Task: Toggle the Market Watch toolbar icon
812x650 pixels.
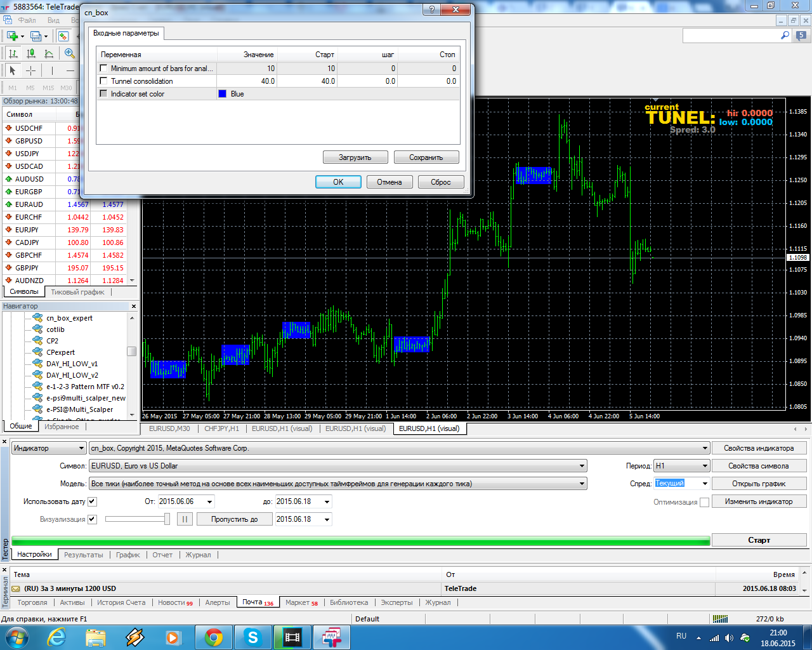Action: coord(63,36)
